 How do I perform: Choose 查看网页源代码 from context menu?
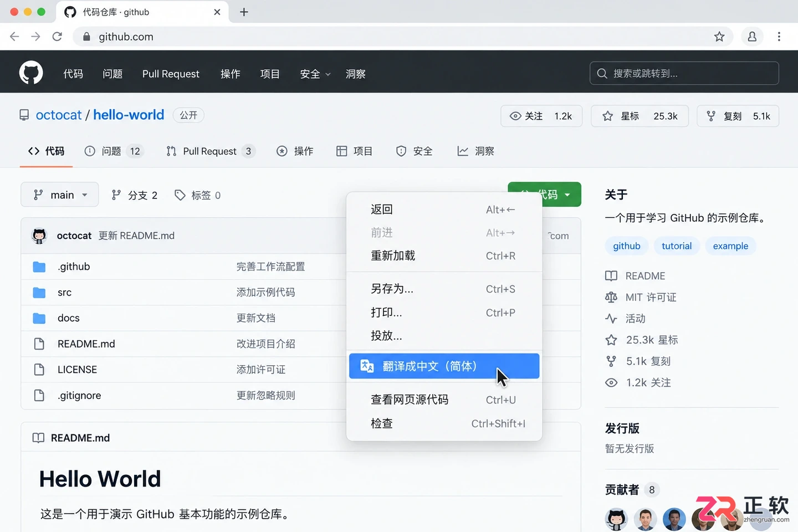point(444,400)
